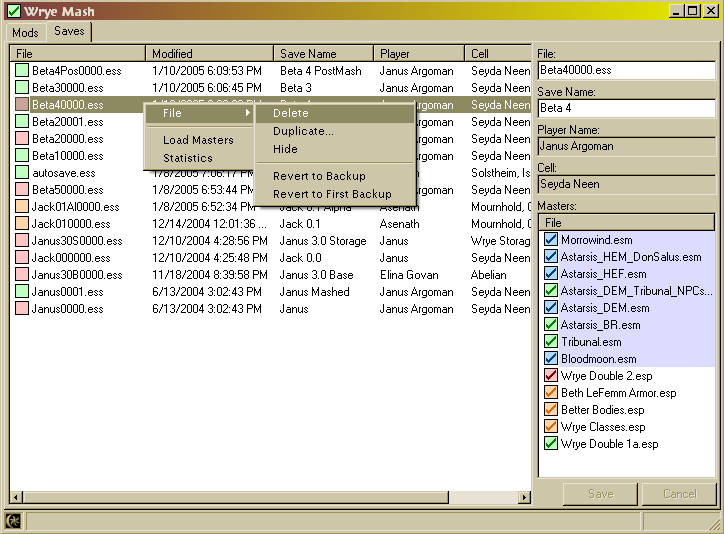Select Revert to Backup
The image size is (724, 534).
(x=335, y=176)
